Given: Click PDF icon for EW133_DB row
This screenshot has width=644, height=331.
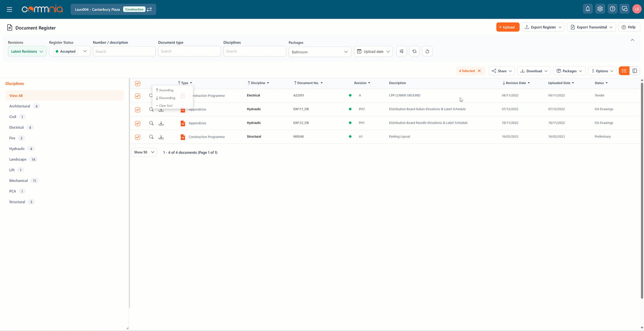Looking at the screenshot, I should [x=183, y=123].
